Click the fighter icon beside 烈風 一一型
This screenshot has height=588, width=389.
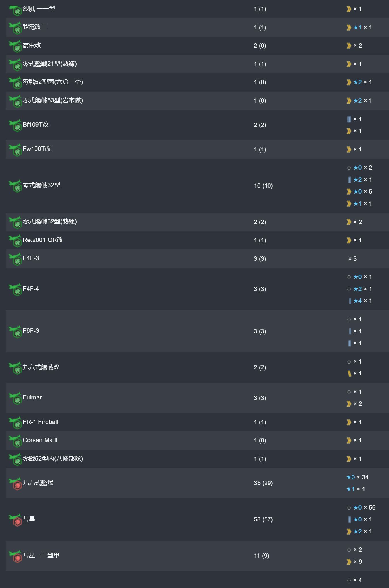[15, 10]
